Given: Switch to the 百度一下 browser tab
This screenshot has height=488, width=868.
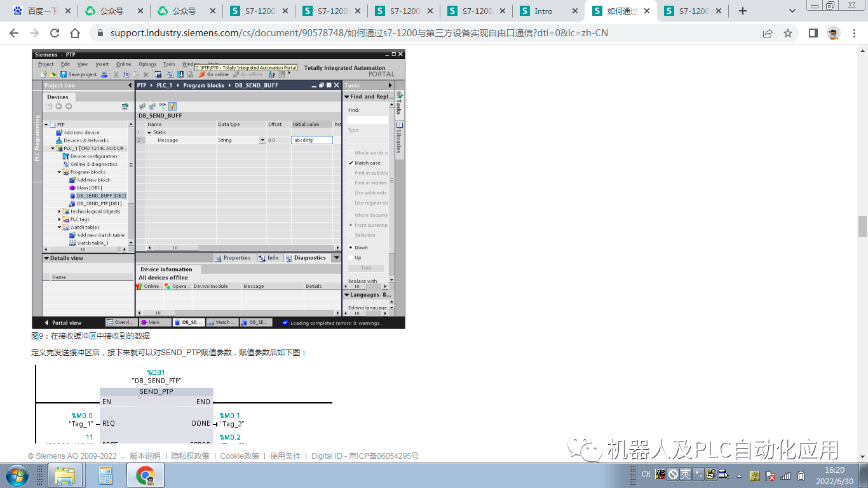Looking at the screenshot, I should pyautogui.click(x=41, y=11).
